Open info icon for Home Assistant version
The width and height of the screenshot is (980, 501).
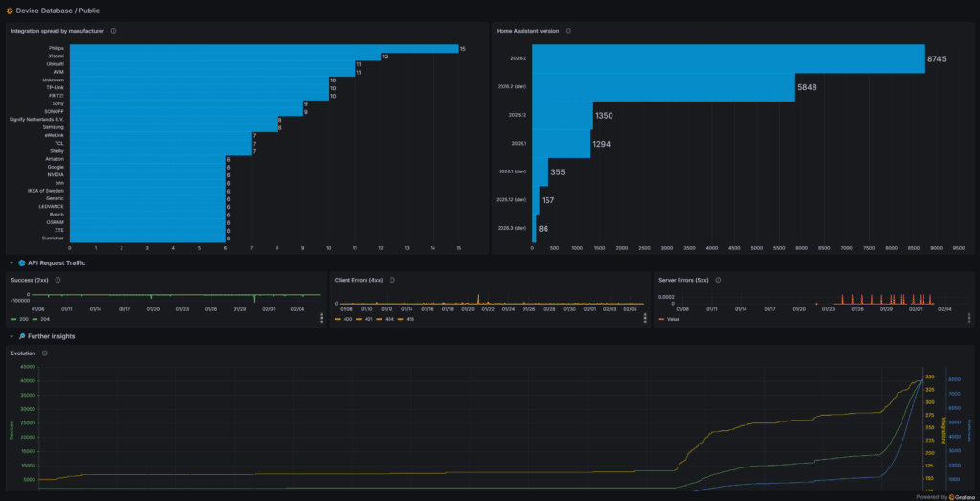coord(568,31)
